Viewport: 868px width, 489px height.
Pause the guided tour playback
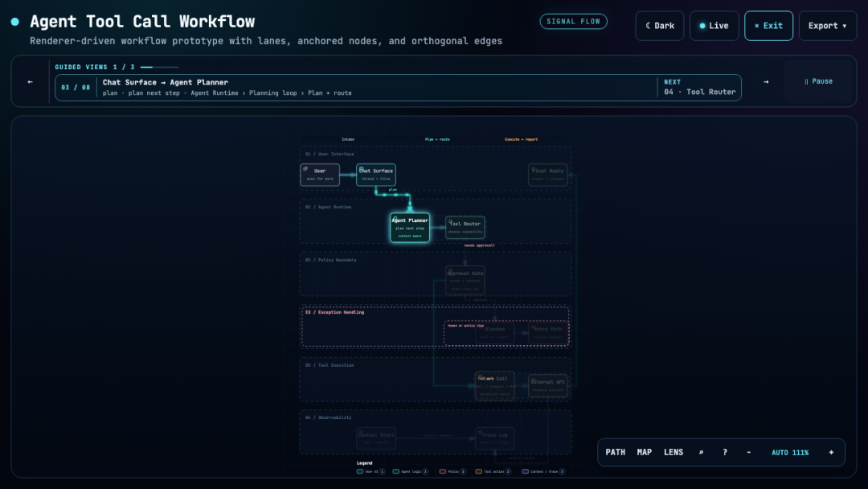coord(818,81)
